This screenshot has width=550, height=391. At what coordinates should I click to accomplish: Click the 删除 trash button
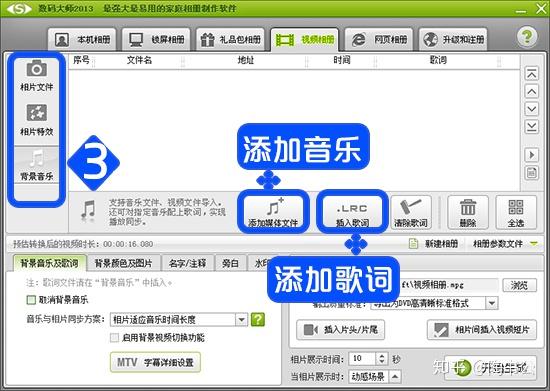click(x=468, y=213)
